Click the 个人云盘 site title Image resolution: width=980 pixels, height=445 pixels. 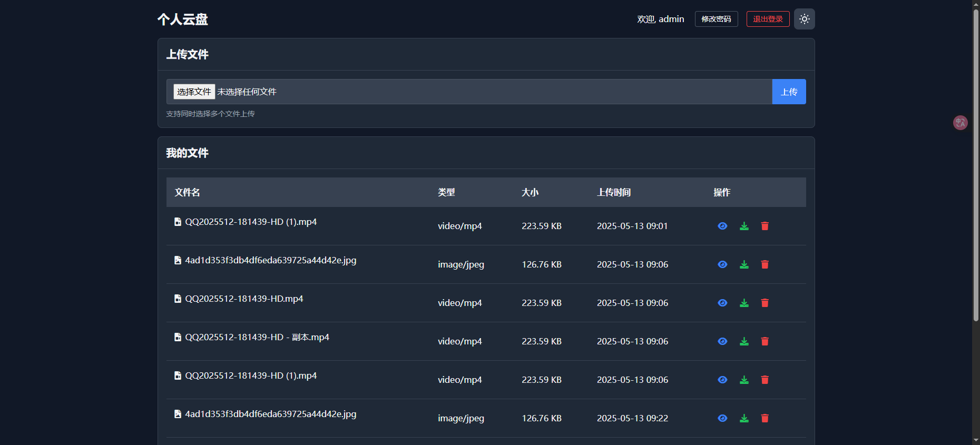[x=182, y=19]
